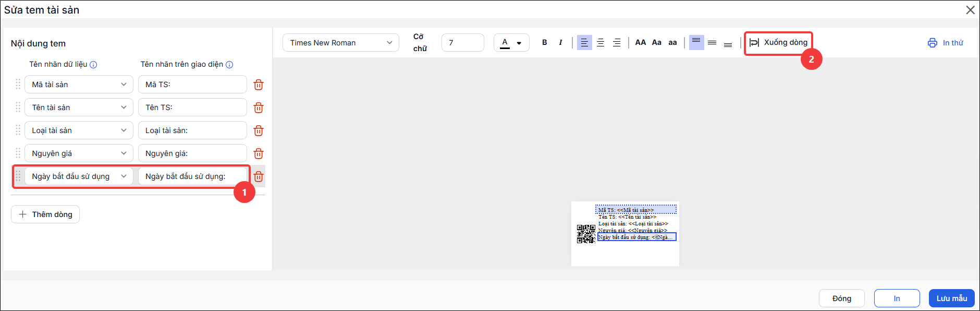This screenshot has height=311, width=980.
Task: Grab drag handle of Tên tài sản row
Action: click(18, 107)
